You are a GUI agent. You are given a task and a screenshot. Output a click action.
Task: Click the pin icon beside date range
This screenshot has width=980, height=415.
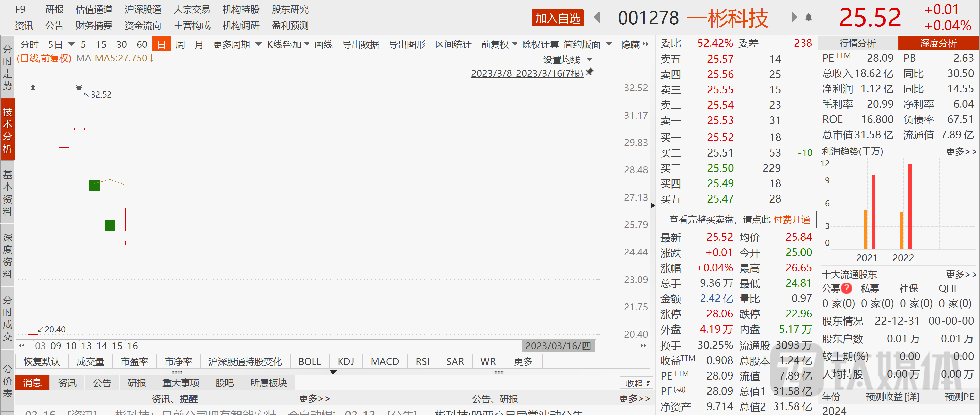point(590,72)
